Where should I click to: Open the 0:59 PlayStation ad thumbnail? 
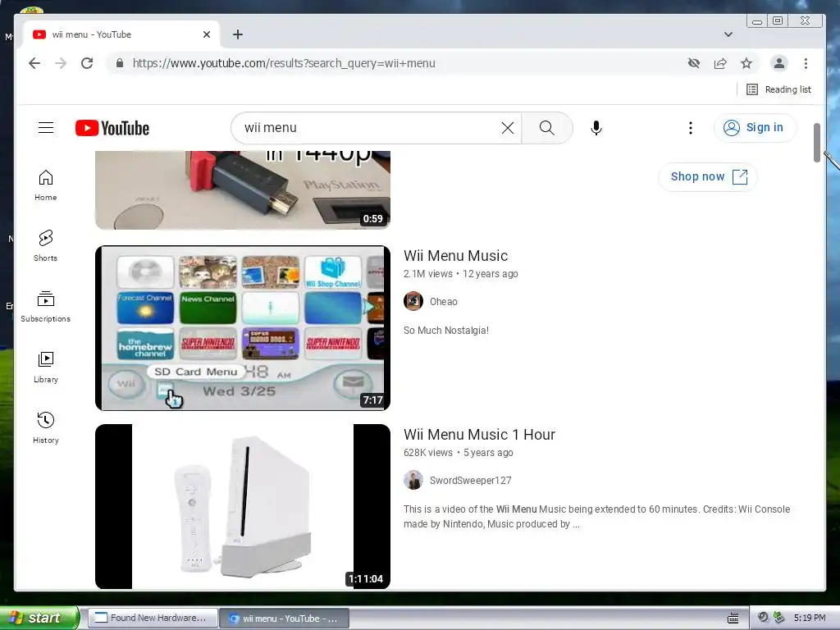[x=243, y=189]
